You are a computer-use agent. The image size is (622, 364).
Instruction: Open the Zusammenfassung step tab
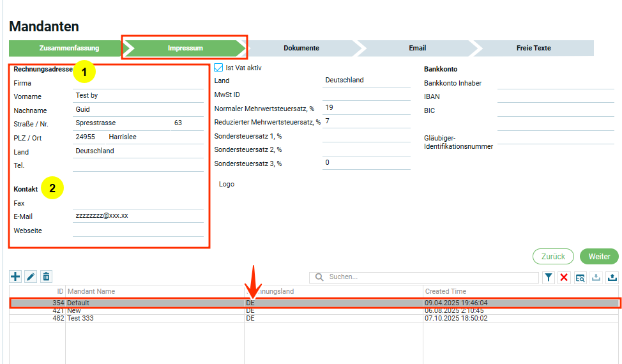click(64, 49)
